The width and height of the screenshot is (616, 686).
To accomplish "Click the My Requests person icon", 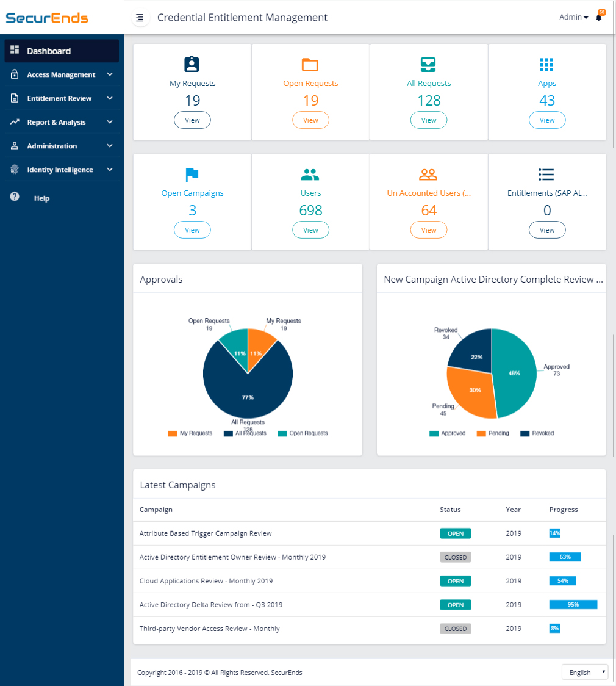I will click(192, 63).
